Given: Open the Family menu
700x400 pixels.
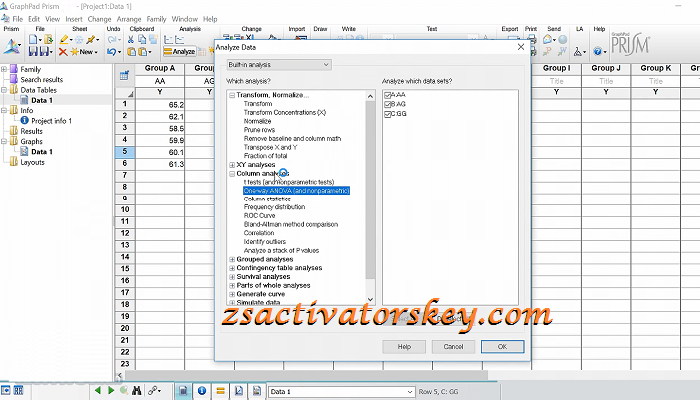Looking at the screenshot, I should point(156,19).
